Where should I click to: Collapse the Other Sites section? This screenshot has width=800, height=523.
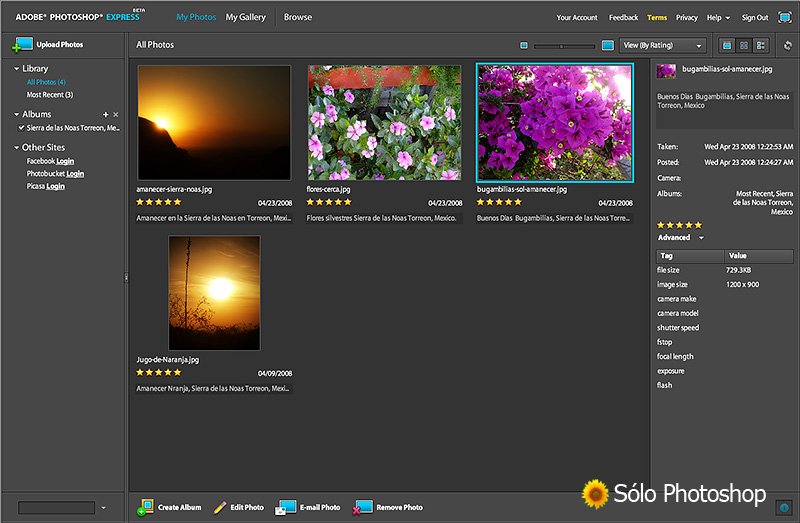(x=16, y=147)
